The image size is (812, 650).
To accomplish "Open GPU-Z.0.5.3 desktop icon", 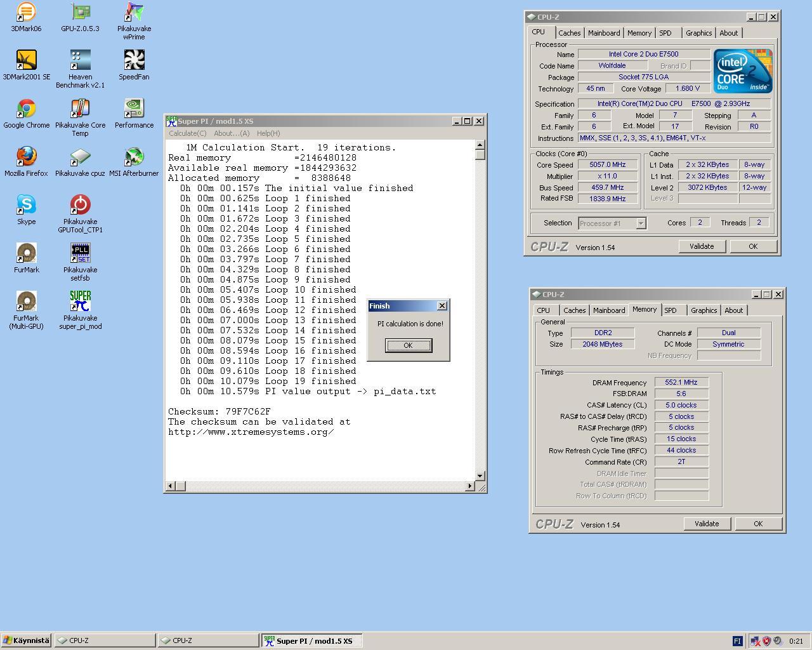I will tap(80, 17).
